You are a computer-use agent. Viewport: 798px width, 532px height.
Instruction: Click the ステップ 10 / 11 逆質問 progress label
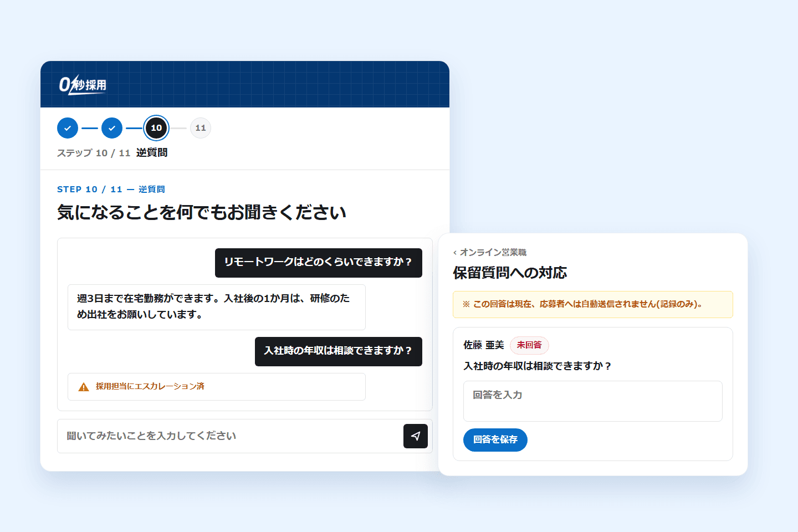click(112, 153)
